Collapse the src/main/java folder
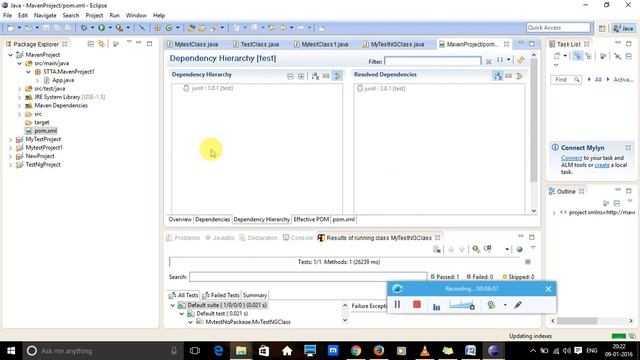The image size is (640, 360). coord(19,63)
